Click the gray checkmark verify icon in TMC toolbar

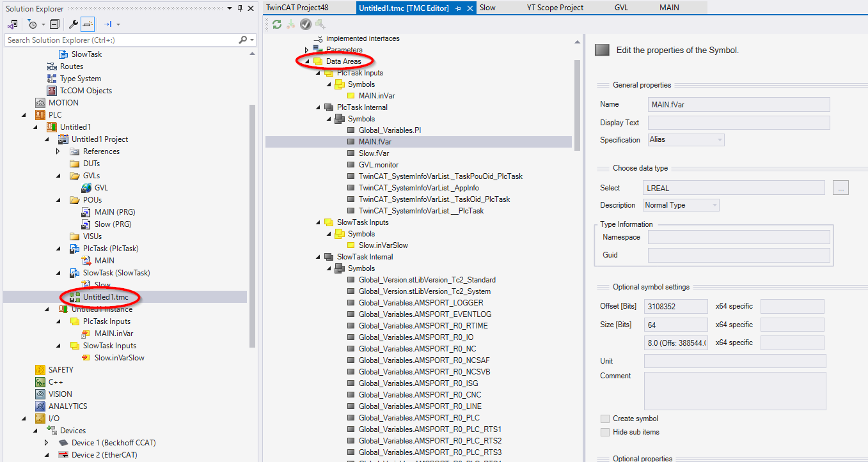(x=306, y=24)
